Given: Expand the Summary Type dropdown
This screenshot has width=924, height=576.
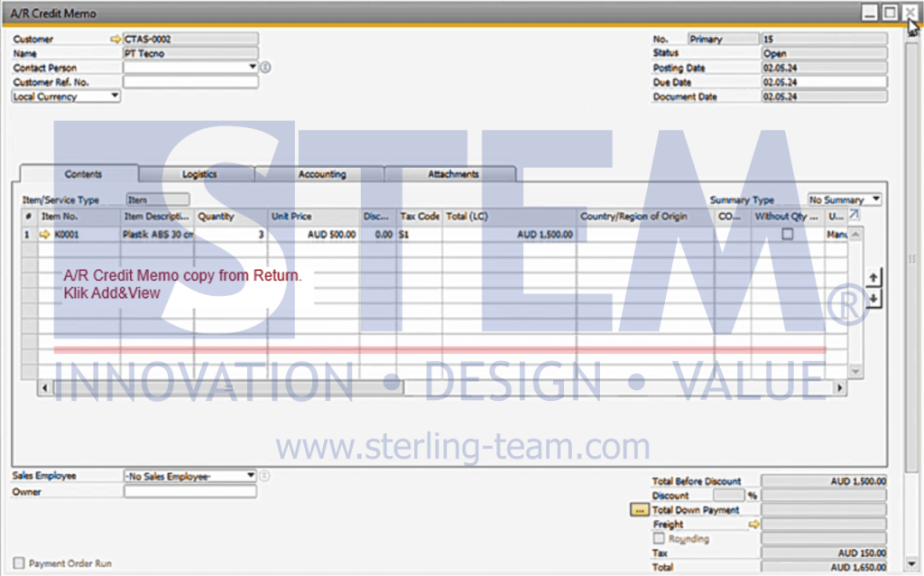Looking at the screenshot, I should [x=875, y=200].
